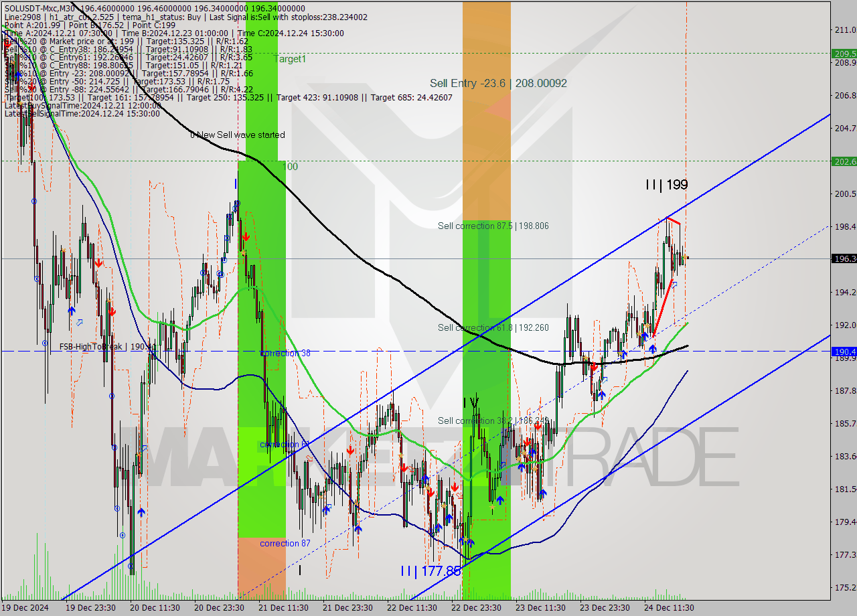
Task: Click the 'LatestBuySignalTime:2024.12.21 12:00:00' line
Action: click(x=82, y=105)
